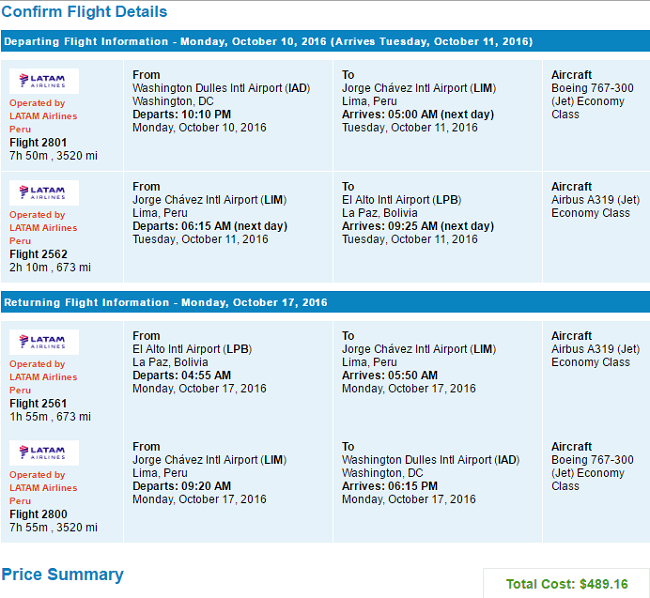650x598 pixels.
Task: Click Flight 2801 number text
Action: click(x=38, y=143)
